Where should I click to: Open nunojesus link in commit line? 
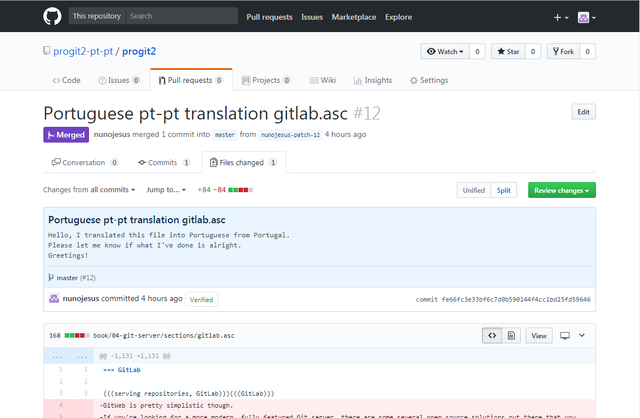(81, 298)
